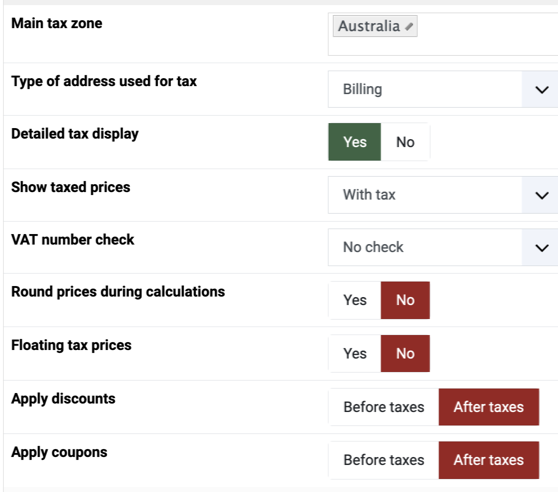Click the pencil edit icon beside Australia

[x=409, y=26]
